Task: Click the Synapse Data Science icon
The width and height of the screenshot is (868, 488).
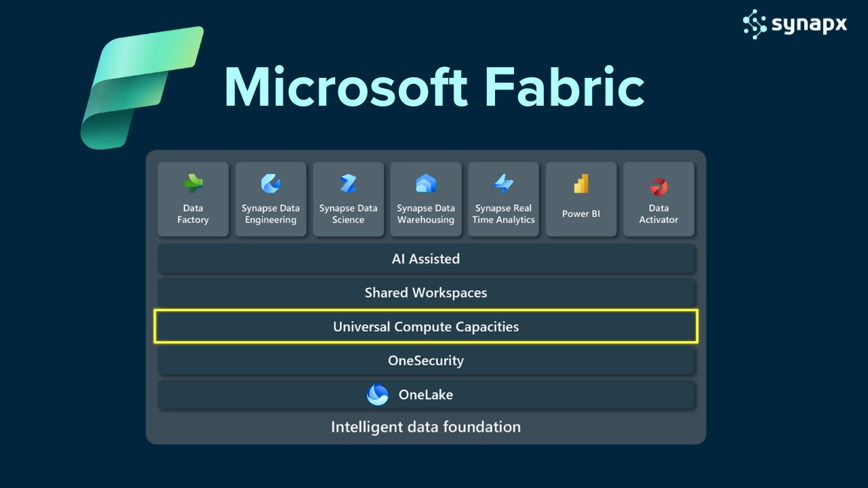Action: coord(349,184)
